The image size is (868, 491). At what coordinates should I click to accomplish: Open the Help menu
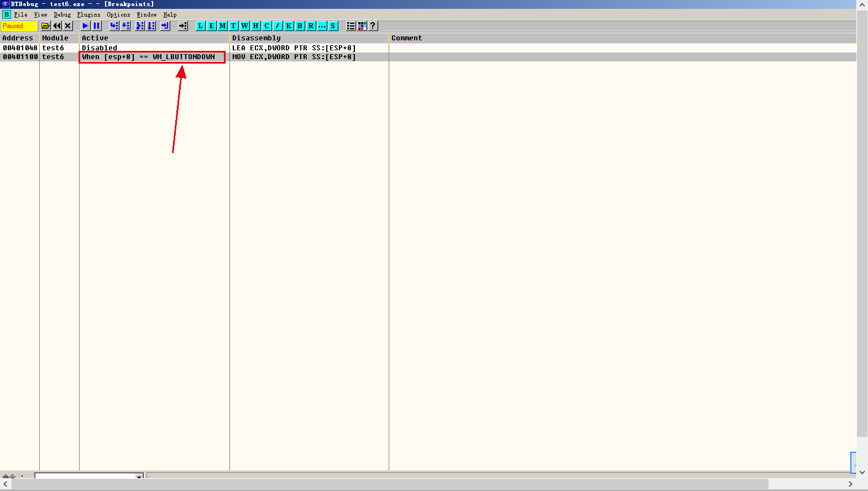coord(170,15)
